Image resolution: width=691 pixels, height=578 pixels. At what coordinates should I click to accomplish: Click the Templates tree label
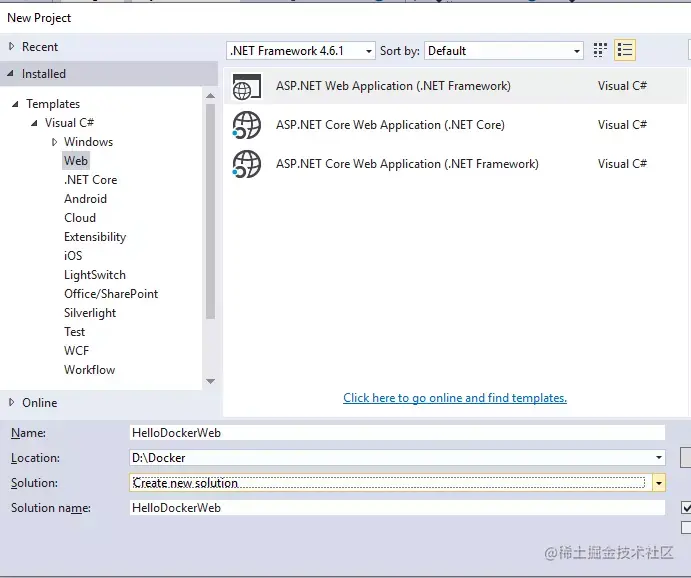point(53,104)
